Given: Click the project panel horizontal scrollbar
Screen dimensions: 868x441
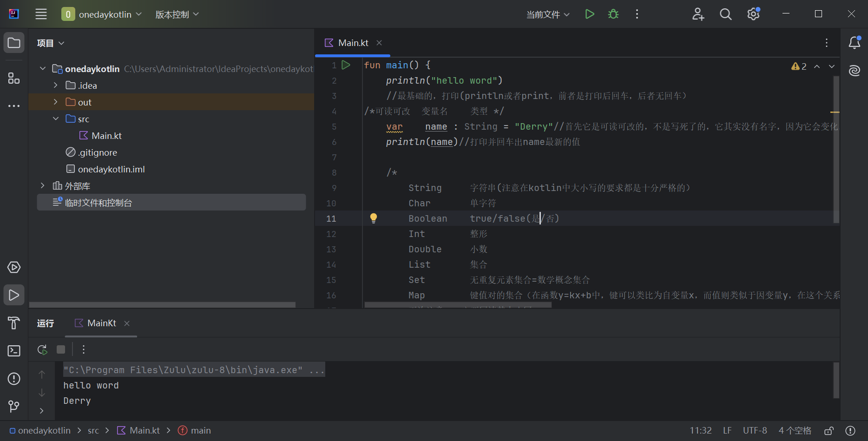Looking at the screenshot, I should pos(162,305).
